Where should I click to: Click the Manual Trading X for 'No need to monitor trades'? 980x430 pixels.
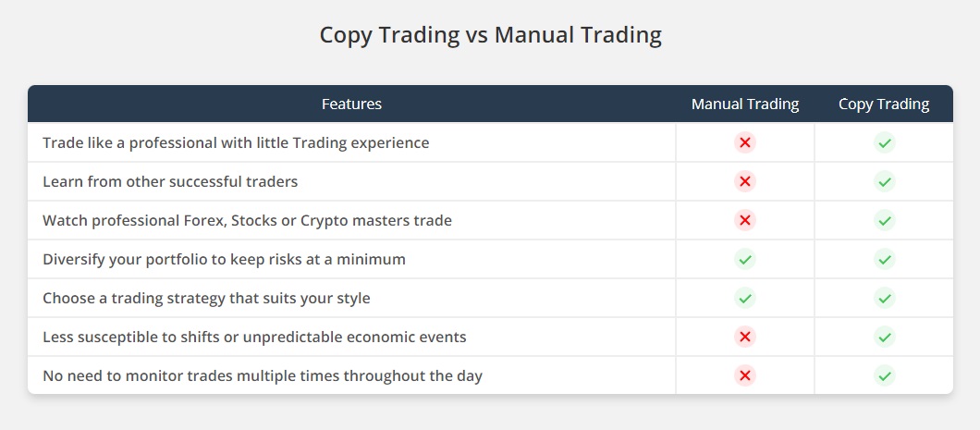744,375
